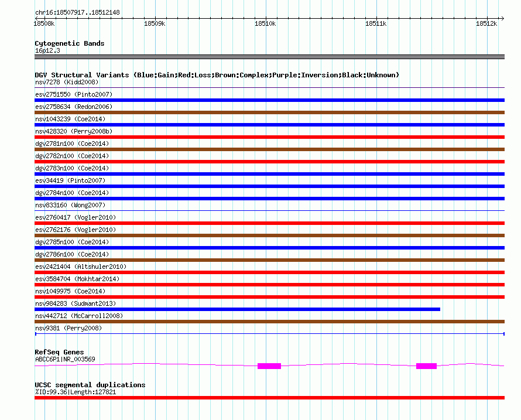Open gene ABCC6P1|NR_003569 label
Image resolution: width=521 pixels, height=420 pixels.
click(x=65, y=359)
